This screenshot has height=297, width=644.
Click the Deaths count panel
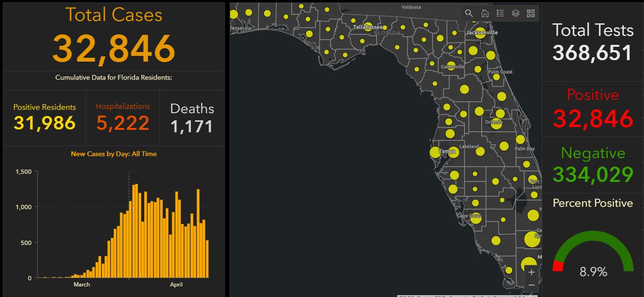[192, 118]
